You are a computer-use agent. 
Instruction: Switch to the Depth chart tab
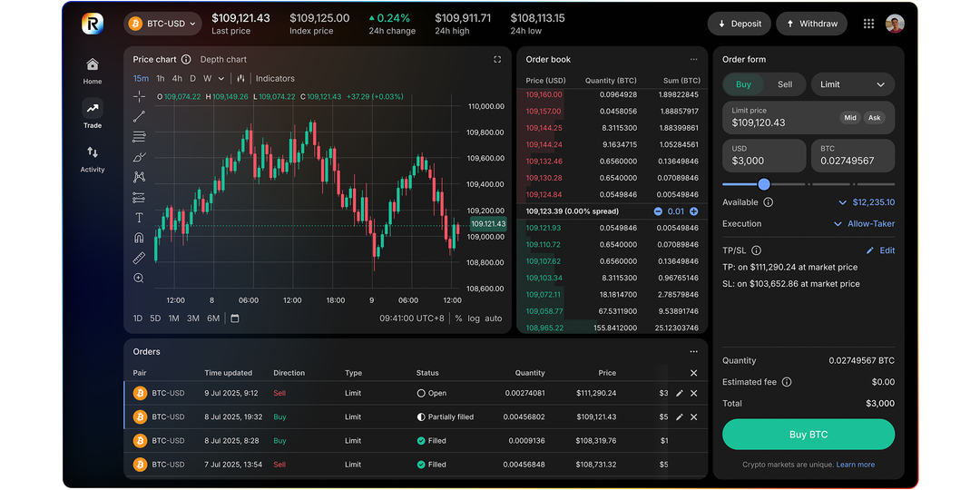pyautogui.click(x=223, y=60)
